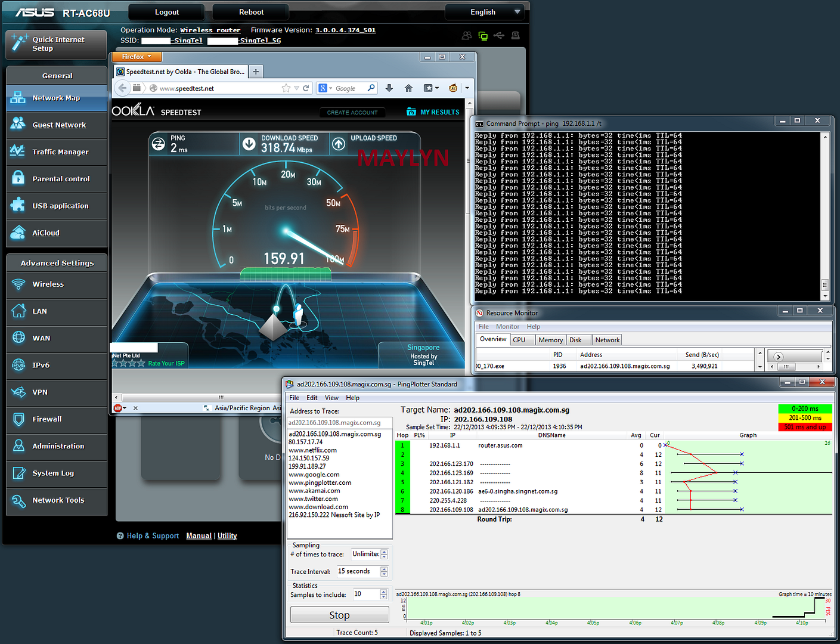Open Edit menu in PingPlotter

(312, 398)
